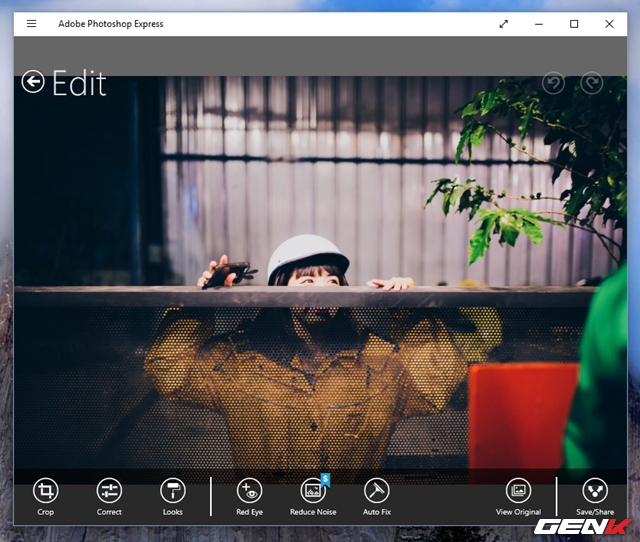Select the Crop tool
This screenshot has width=640, height=542.
pyautogui.click(x=45, y=491)
